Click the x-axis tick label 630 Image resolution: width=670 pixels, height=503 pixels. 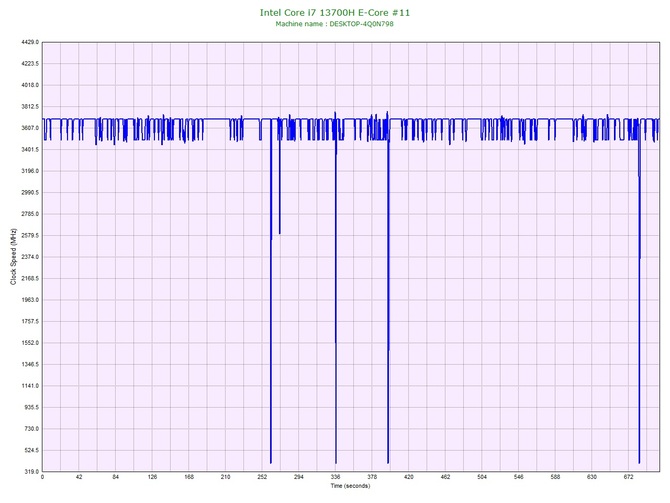[592, 477]
